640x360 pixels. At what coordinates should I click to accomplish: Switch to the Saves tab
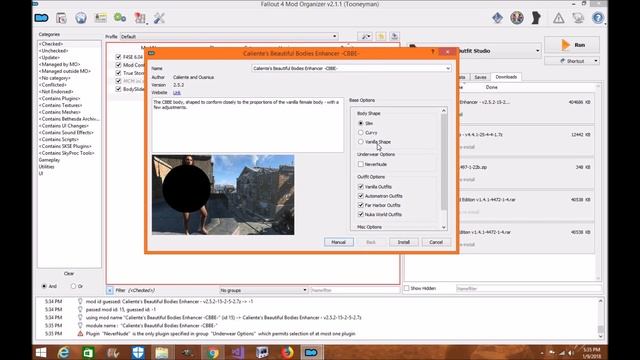[x=480, y=77]
